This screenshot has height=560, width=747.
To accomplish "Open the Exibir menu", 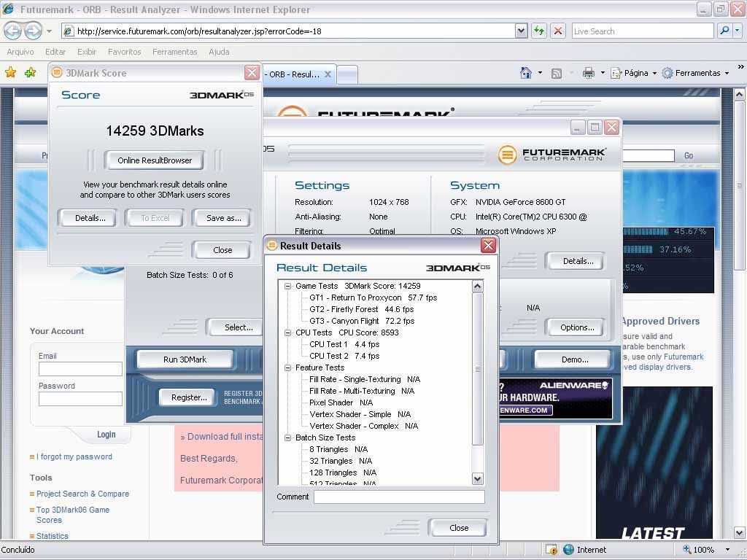I will pos(87,52).
